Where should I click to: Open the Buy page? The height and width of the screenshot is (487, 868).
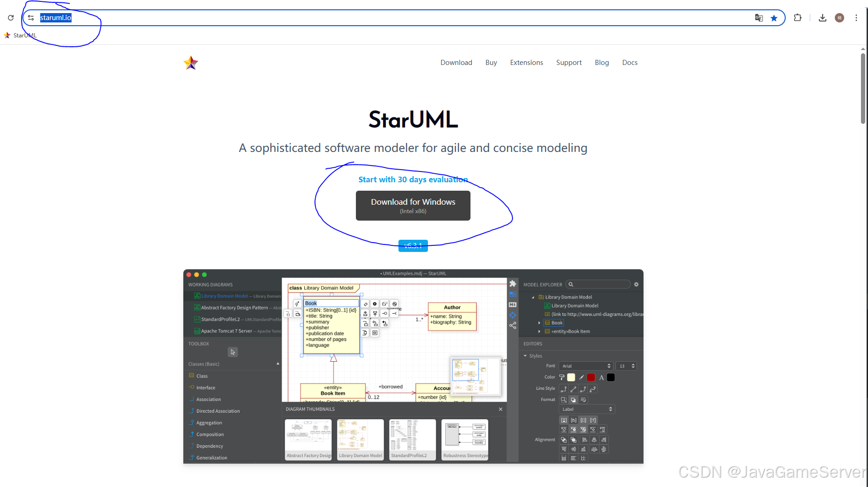491,63
